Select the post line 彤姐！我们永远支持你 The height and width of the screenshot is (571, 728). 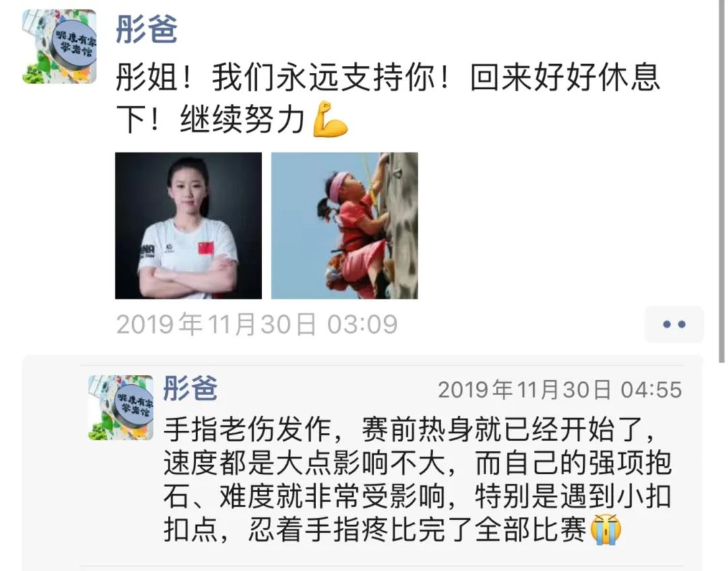coord(388,77)
